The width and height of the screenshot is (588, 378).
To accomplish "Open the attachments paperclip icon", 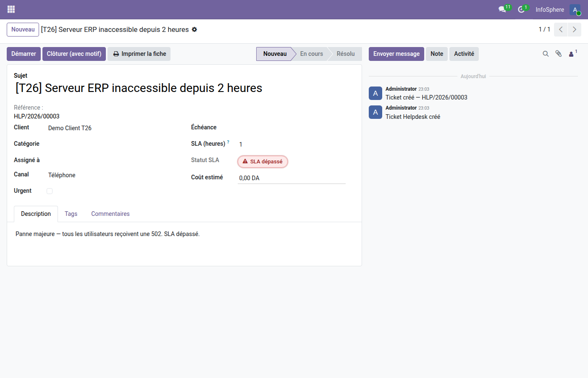I will [x=559, y=54].
